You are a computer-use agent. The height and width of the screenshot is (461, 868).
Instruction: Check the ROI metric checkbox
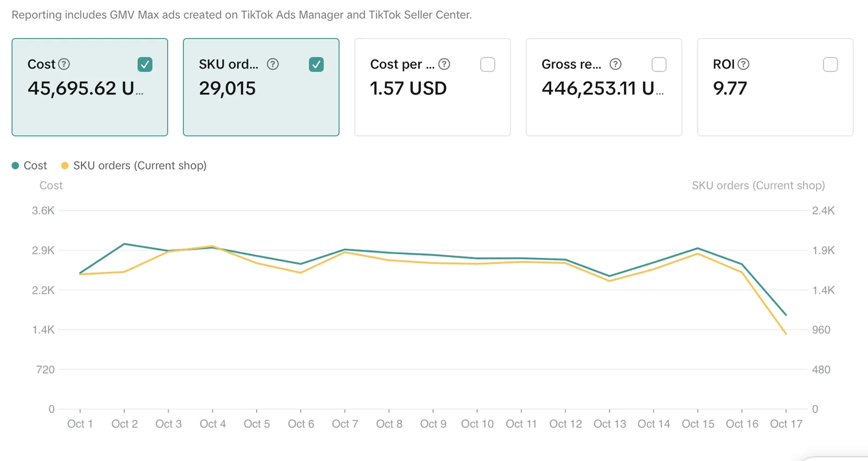831,65
